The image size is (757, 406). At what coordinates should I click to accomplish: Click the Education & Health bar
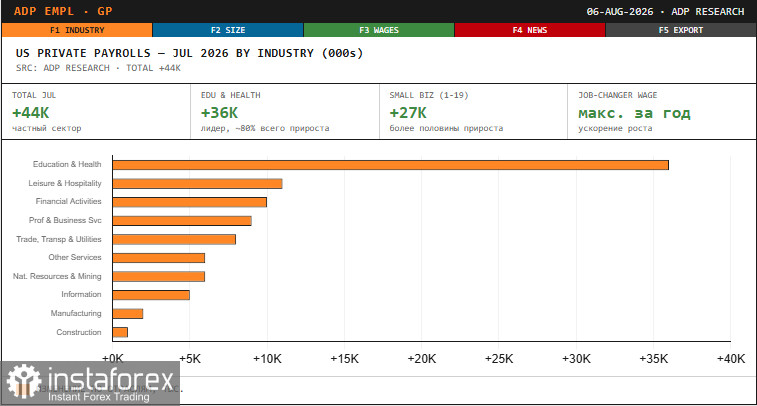pyautogui.click(x=391, y=165)
